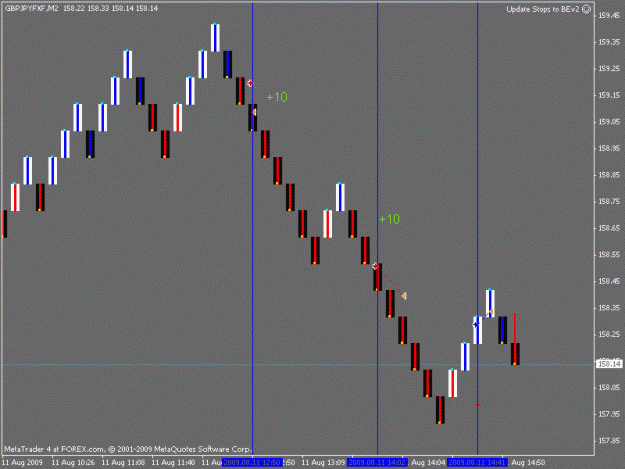Click the highlighted 2009.08.11 14:02 date label
Image resolution: width=625 pixels, height=469 pixels.
coord(377,462)
